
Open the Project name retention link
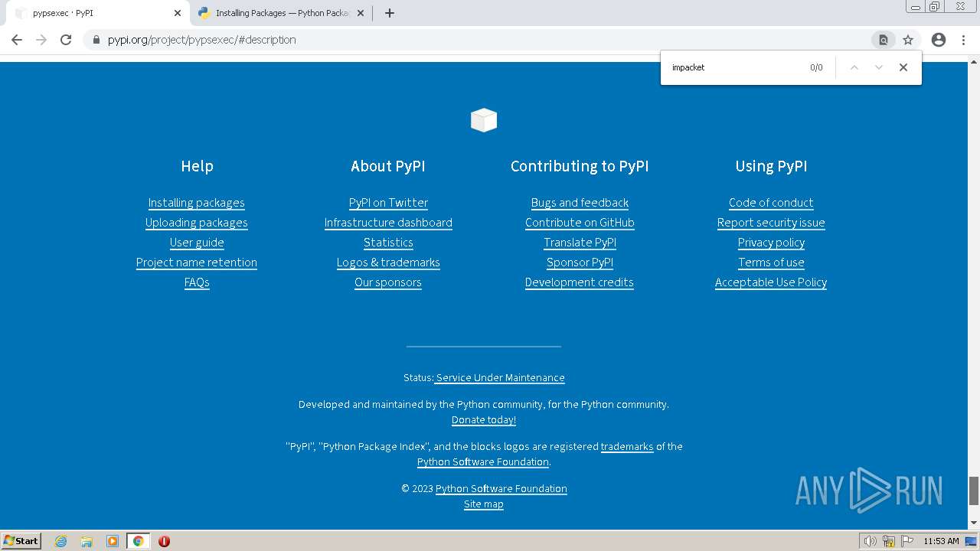(197, 262)
